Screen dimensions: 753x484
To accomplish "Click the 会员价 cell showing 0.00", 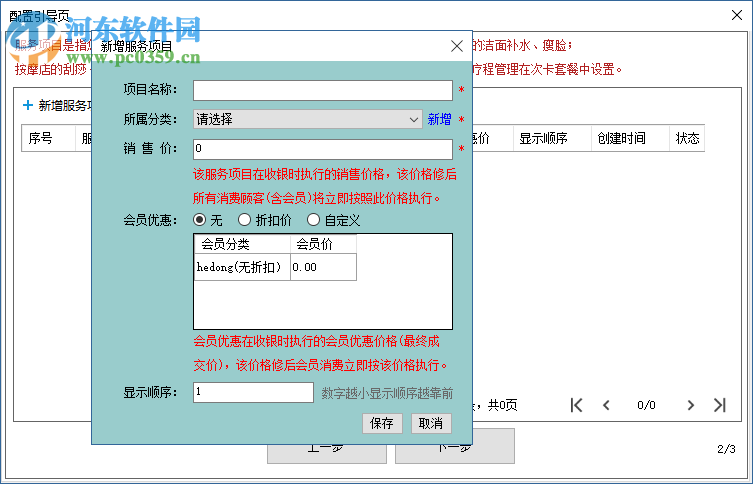I will click(x=323, y=267).
